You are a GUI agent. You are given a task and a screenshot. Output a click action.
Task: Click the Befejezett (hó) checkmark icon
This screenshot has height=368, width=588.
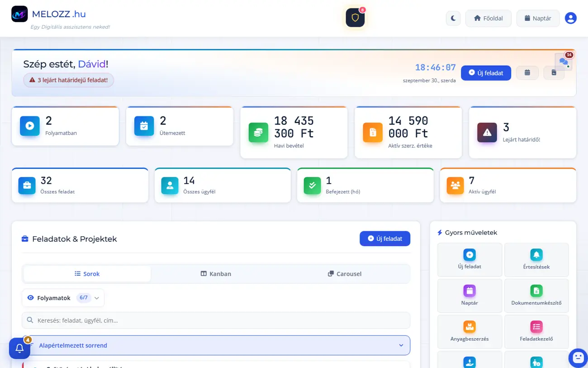312,186
